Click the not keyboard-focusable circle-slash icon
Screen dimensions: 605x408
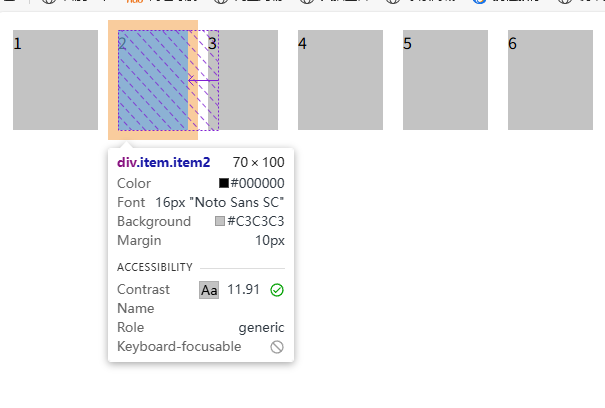pos(277,347)
